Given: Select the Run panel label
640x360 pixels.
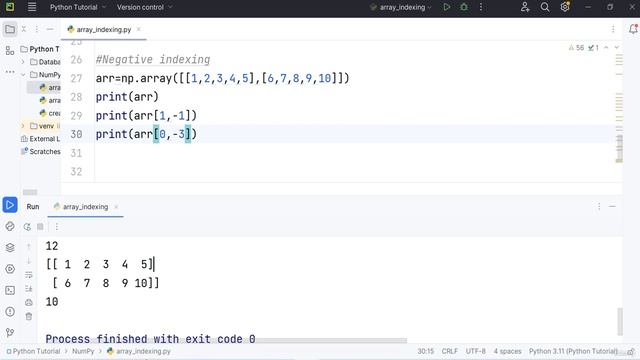Looking at the screenshot, I should (33, 207).
